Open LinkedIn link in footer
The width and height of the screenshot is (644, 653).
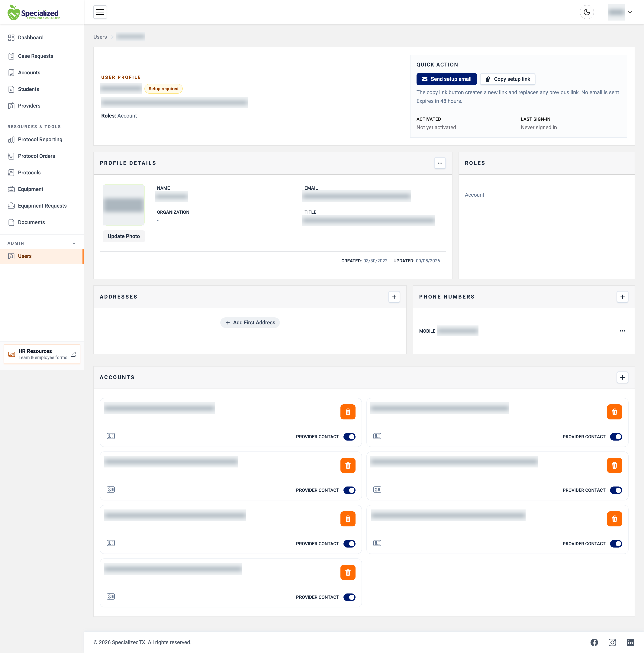pos(630,642)
